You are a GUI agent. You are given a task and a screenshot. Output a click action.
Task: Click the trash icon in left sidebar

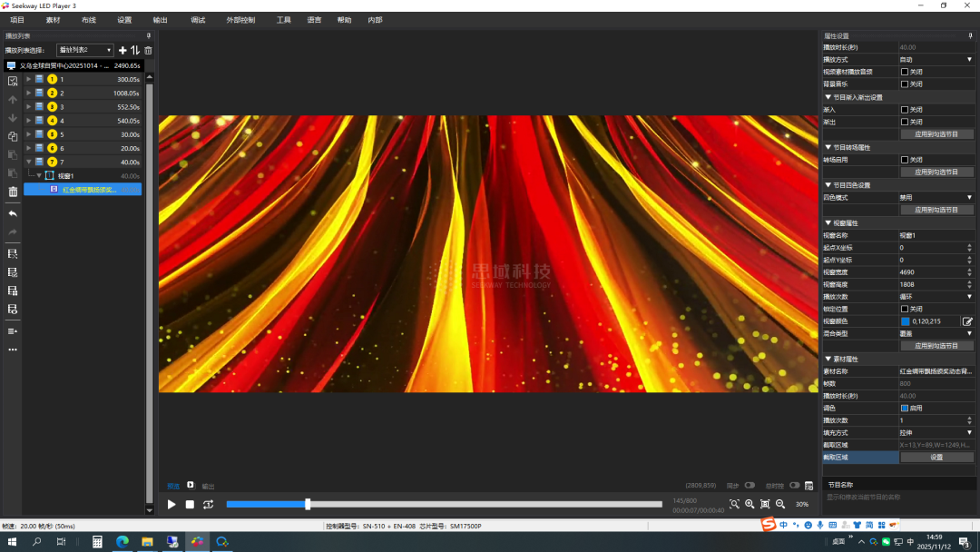click(13, 192)
